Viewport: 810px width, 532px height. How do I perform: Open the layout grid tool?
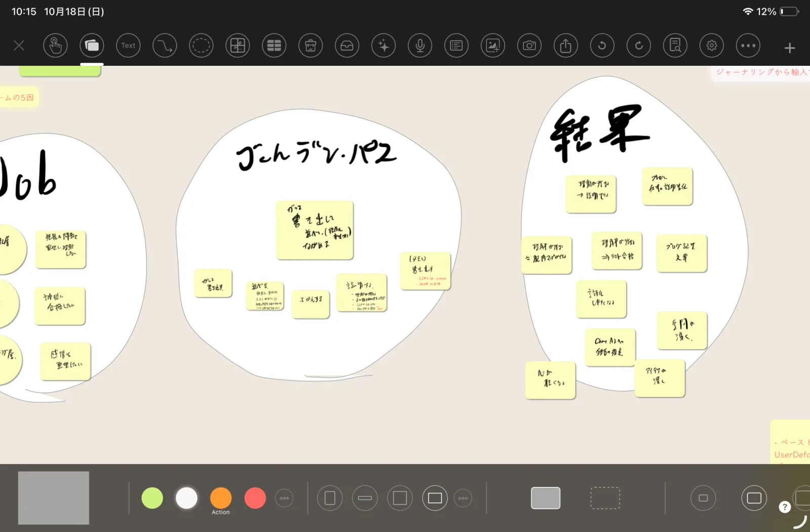click(237, 46)
